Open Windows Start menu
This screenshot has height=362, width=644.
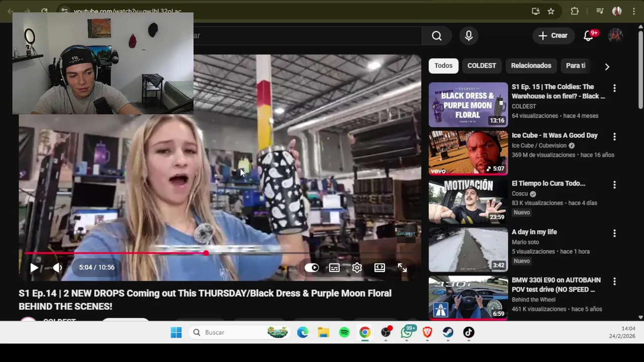pyautogui.click(x=176, y=332)
